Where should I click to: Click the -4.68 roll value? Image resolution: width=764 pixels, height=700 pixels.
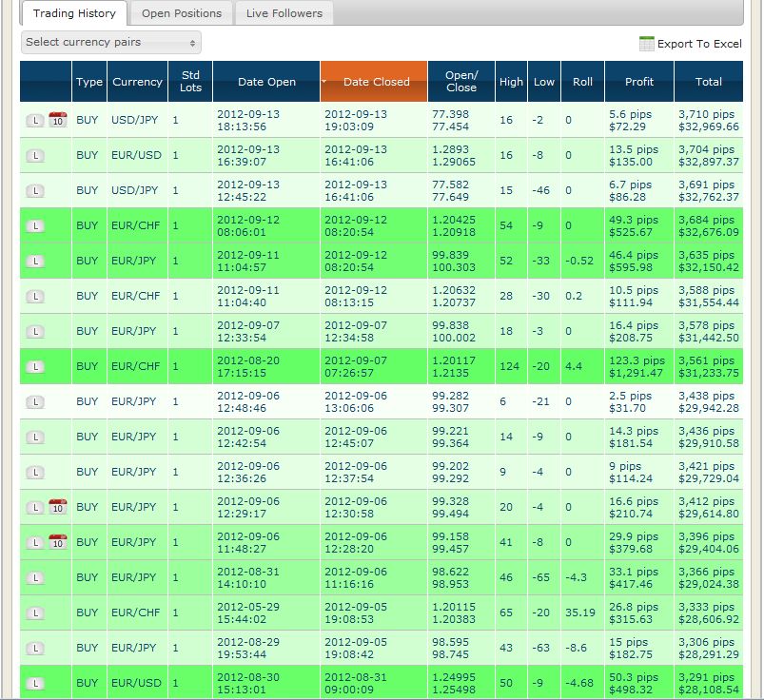[x=579, y=683]
